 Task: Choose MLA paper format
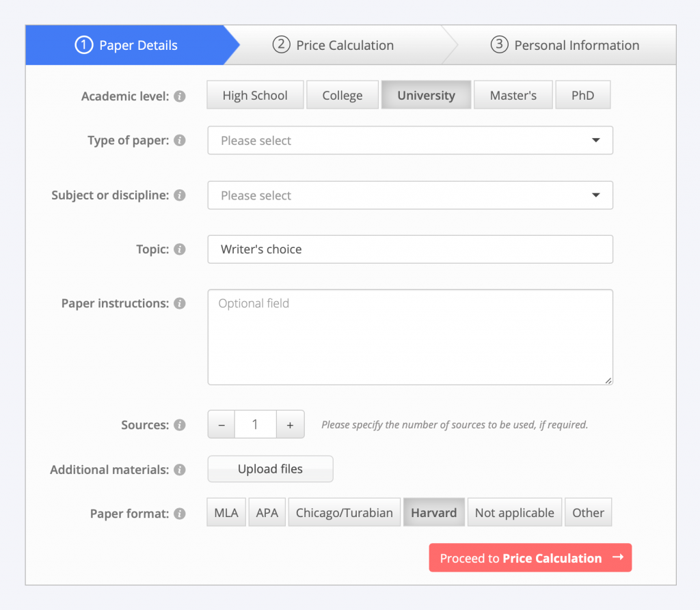pyautogui.click(x=226, y=512)
